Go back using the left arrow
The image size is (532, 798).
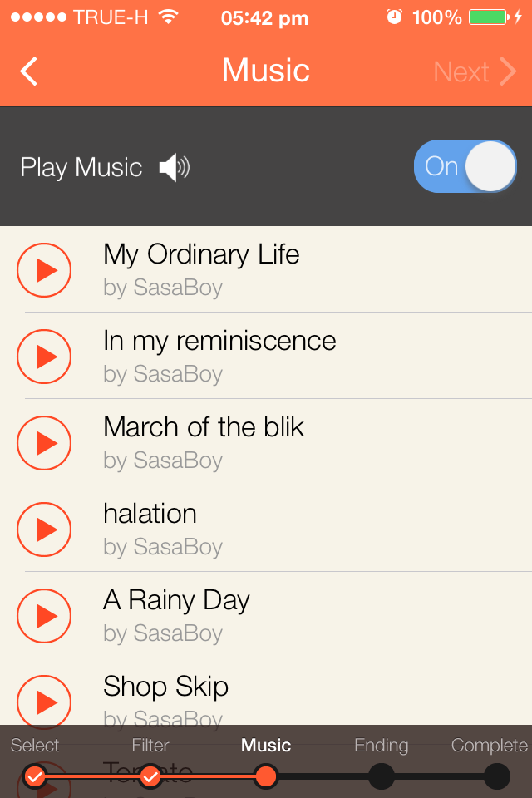(29, 71)
